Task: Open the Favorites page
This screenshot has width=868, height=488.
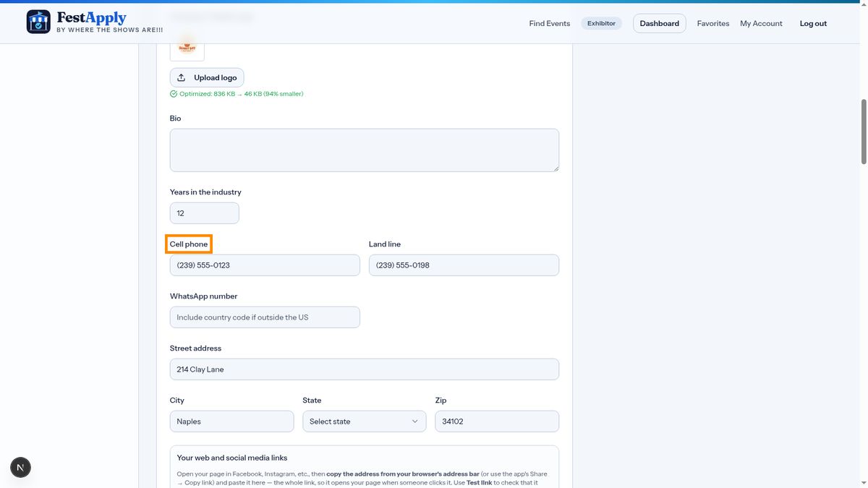Action: pyautogui.click(x=713, y=23)
